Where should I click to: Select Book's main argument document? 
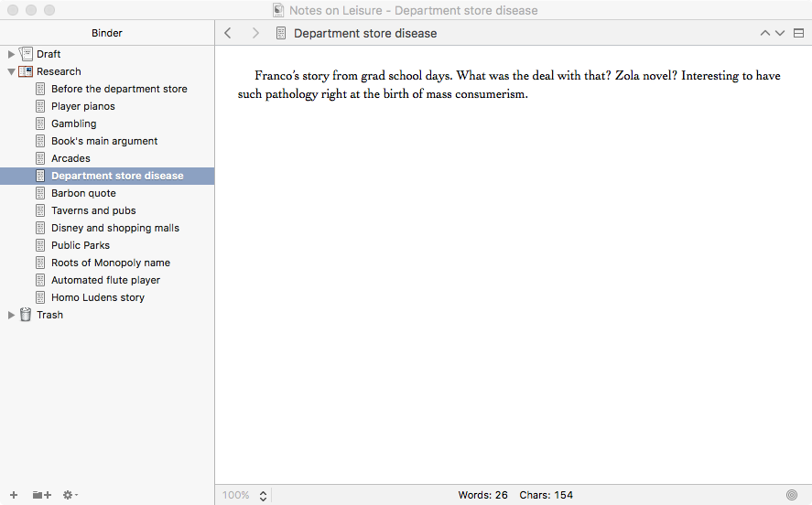point(104,141)
